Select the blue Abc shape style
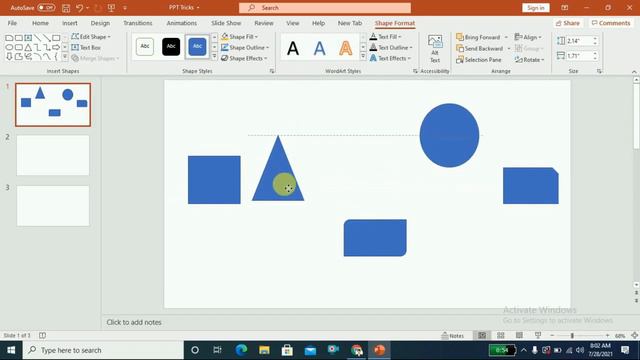The width and height of the screenshot is (640, 360). [x=198, y=47]
